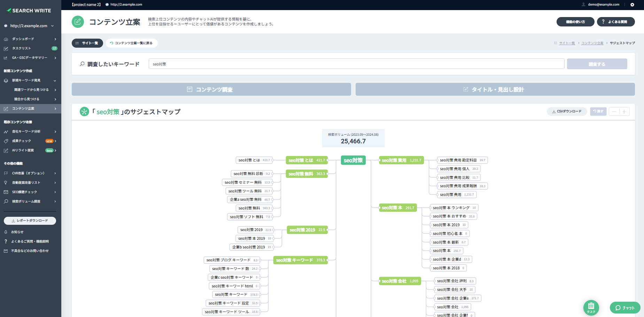Open the 成果チェック menu item
The width and height of the screenshot is (644, 317).
tap(31, 141)
